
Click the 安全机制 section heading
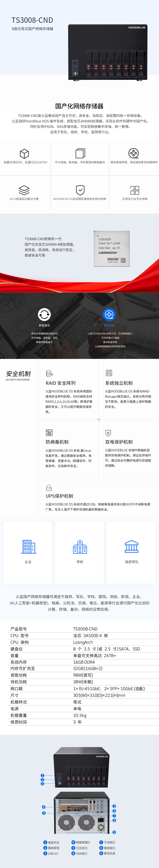[x=18, y=374]
